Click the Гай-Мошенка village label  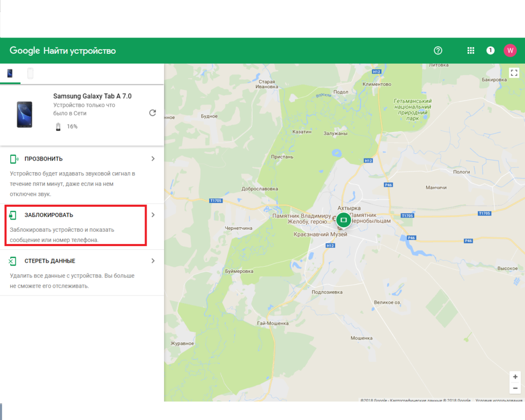pyautogui.click(x=273, y=323)
